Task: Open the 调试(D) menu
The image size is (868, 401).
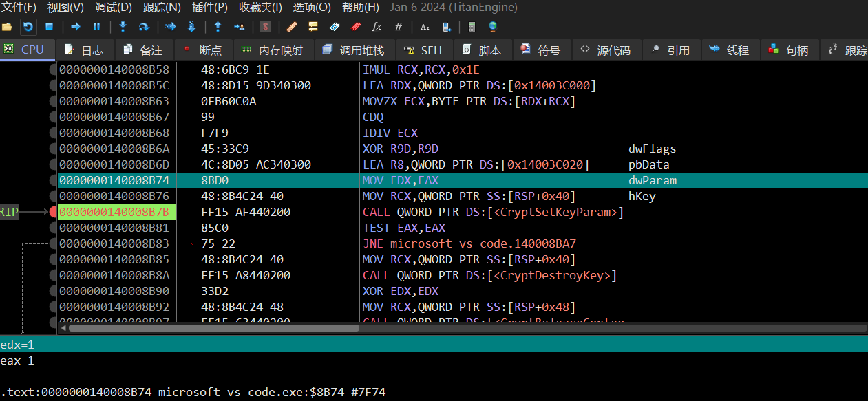Action: click(x=114, y=8)
